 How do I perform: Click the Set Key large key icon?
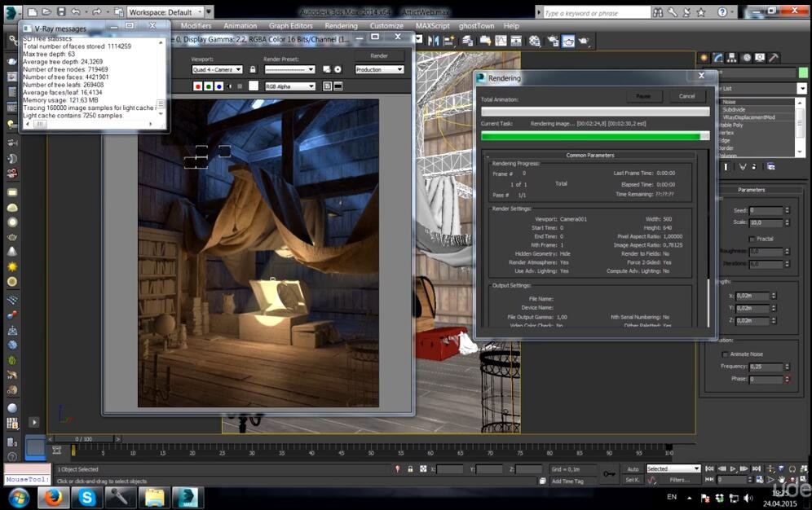pyautogui.click(x=610, y=474)
